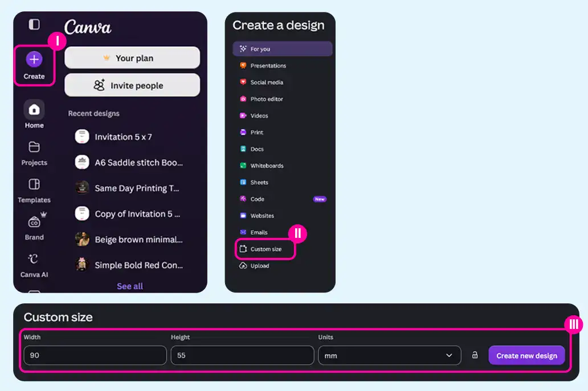588x391 pixels.
Task: Click Create new design button
Action: coord(526,355)
